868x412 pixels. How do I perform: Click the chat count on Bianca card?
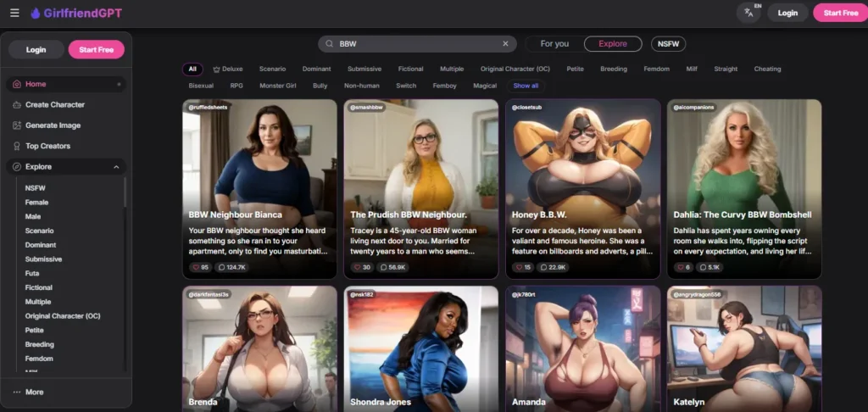point(231,267)
